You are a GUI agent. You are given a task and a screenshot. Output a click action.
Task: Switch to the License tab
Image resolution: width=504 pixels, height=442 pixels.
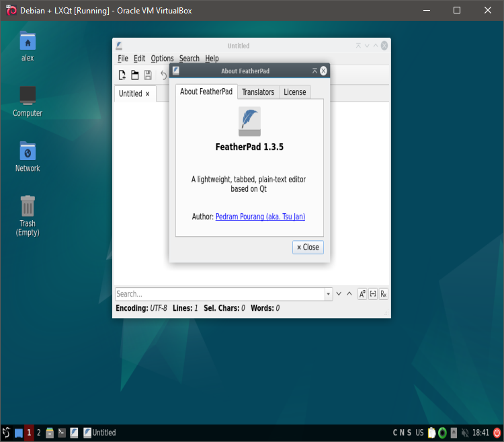(295, 92)
